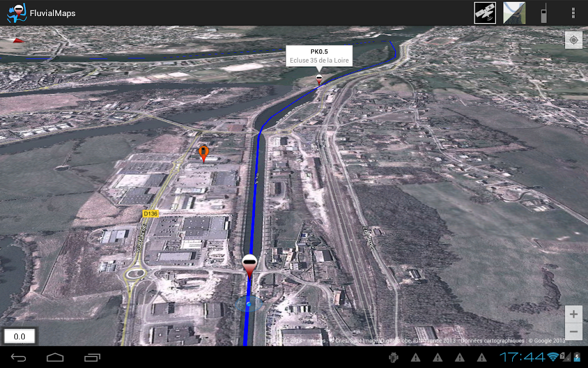
Task: Tap the orange fuel marker pin
Action: pos(204,154)
